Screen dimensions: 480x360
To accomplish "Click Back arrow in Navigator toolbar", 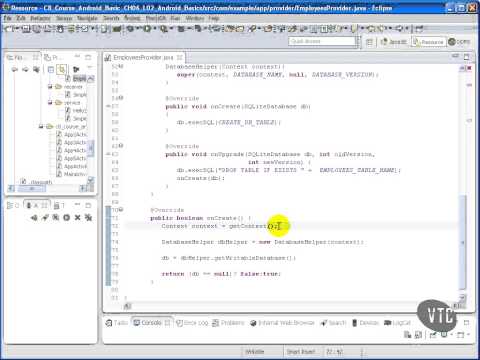I will coord(15,69).
